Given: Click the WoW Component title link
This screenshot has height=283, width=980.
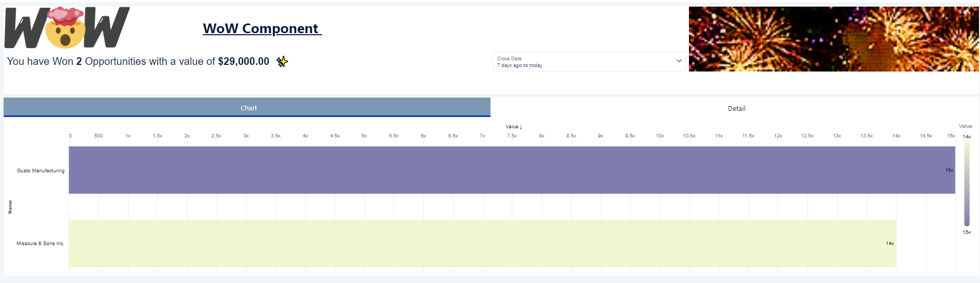Looking at the screenshot, I should click(262, 29).
